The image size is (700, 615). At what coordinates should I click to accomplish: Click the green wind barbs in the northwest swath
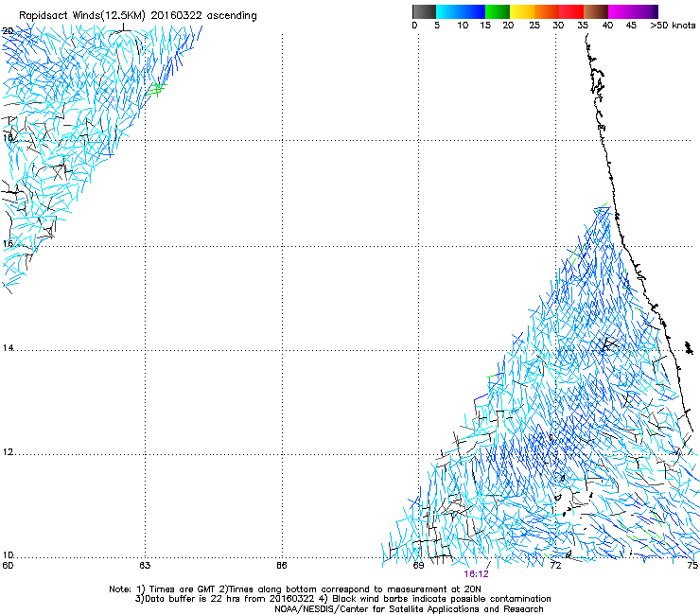coord(157,89)
